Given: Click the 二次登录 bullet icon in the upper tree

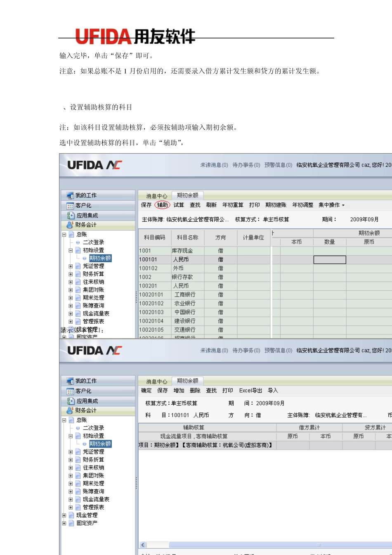Looking at the screenshot, I should point(78,242).
